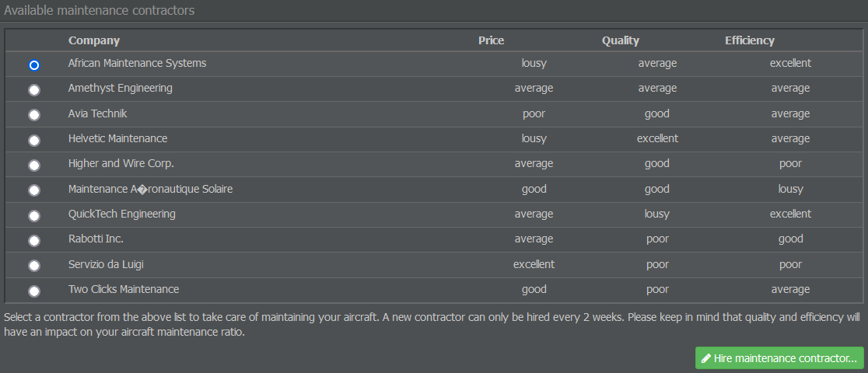Pick Higher and Wire Corp. radio button
Viewport: 868px width, 373px height.
point(34,165)
